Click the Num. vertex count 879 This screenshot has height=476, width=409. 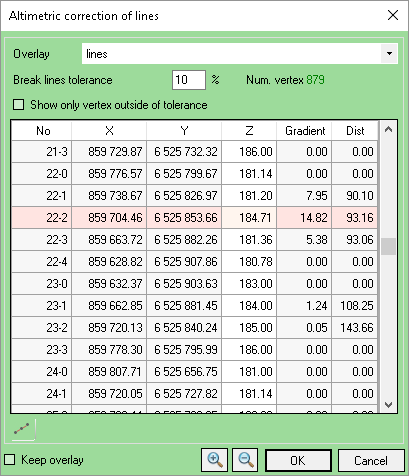(315, 80)
